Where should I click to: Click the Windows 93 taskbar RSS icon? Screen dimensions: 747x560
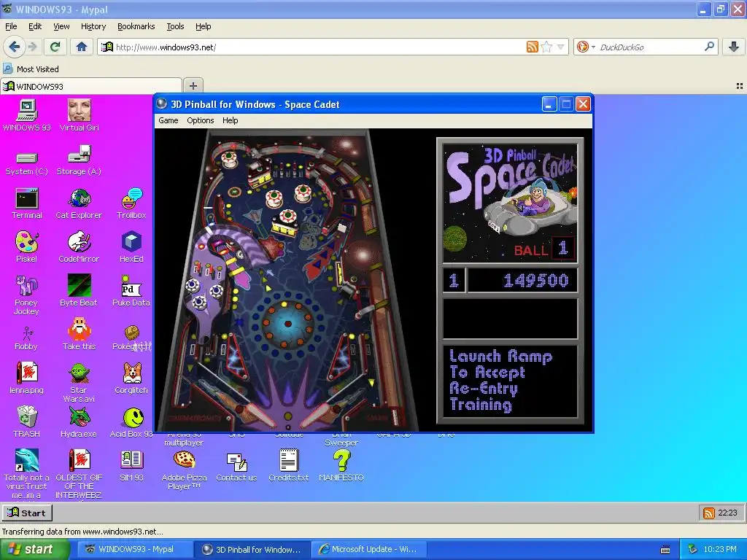coord(709,513)
